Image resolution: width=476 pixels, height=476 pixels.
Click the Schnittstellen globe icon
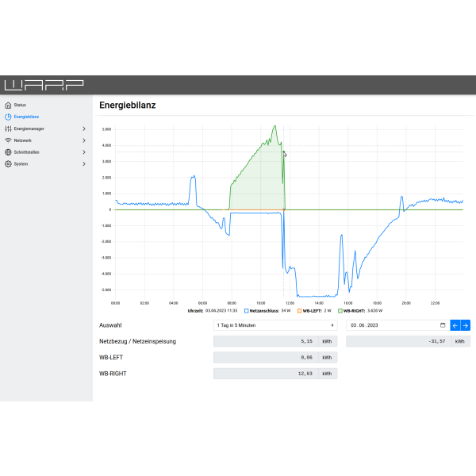click(8, 152)
